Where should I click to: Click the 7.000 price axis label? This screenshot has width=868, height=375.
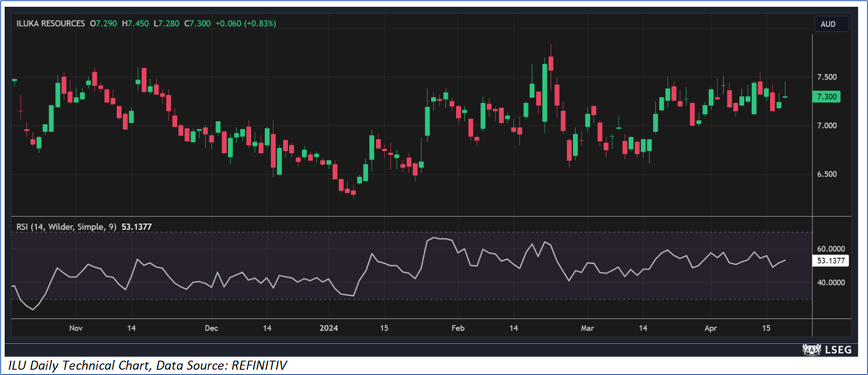827,125
